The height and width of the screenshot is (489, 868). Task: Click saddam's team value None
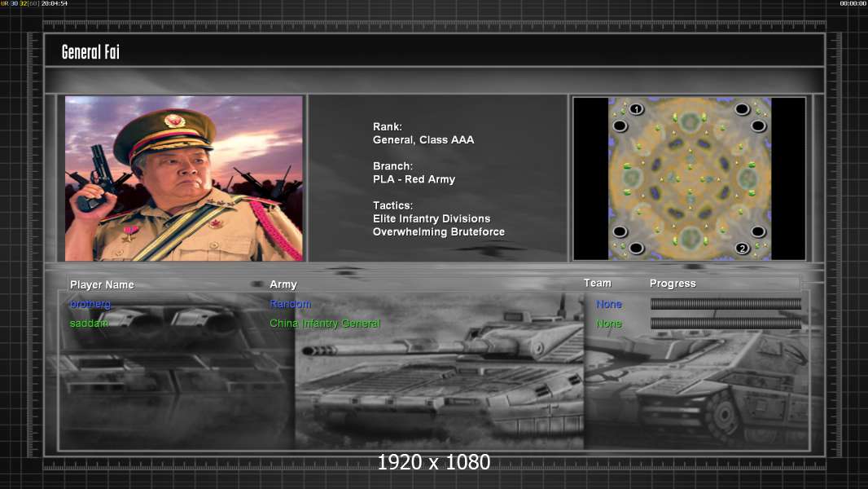(x=609, y=324)
